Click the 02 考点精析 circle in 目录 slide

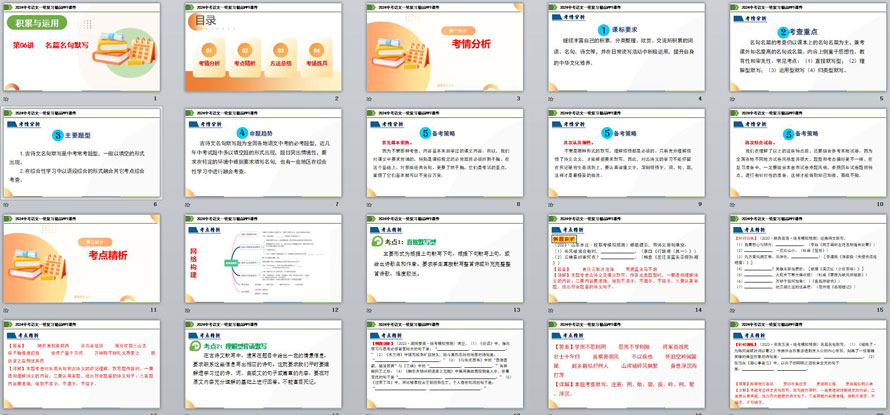(x=244, y=50)
